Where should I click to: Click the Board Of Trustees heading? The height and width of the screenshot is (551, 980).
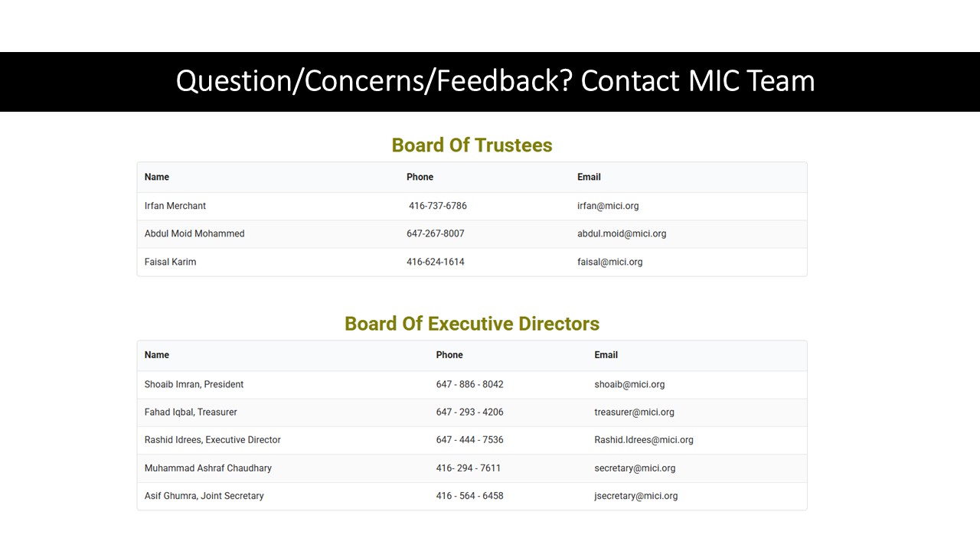point(472,145)
